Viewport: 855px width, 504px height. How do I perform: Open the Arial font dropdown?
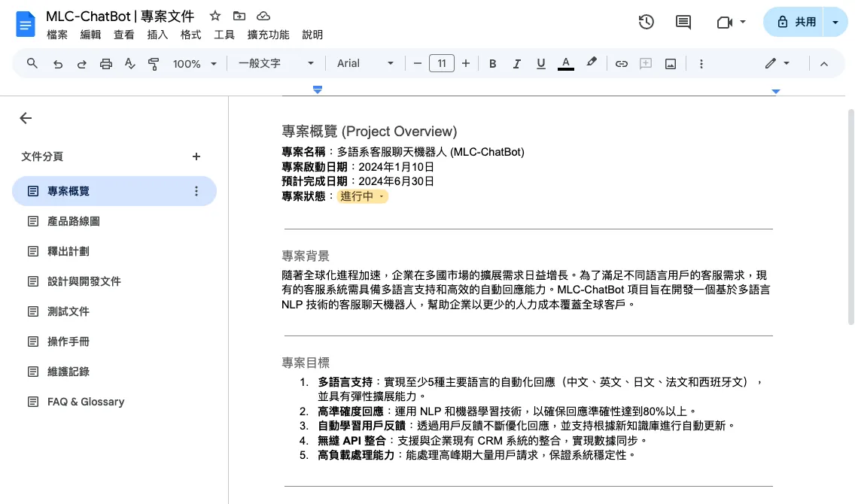click(365, 64)
